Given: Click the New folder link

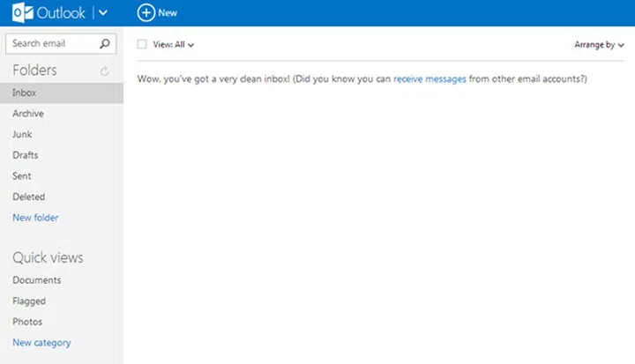Looking at the screenshot, I should point(35,218).
